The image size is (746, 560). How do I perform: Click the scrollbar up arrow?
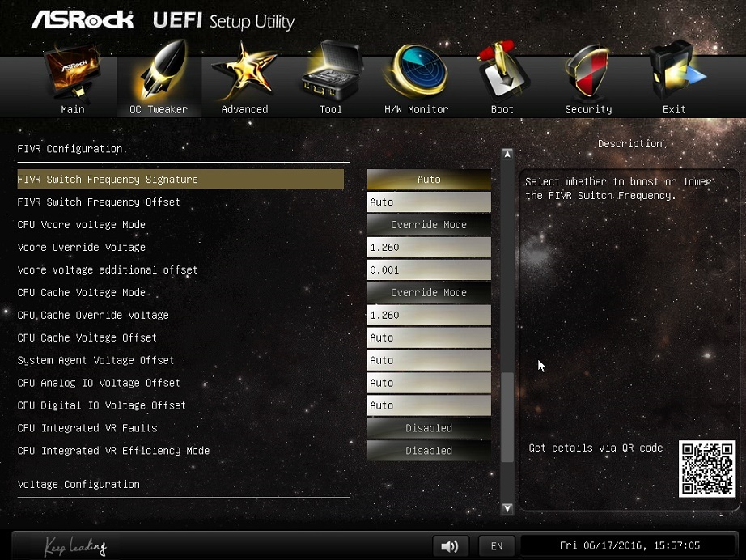coord(507,154)
